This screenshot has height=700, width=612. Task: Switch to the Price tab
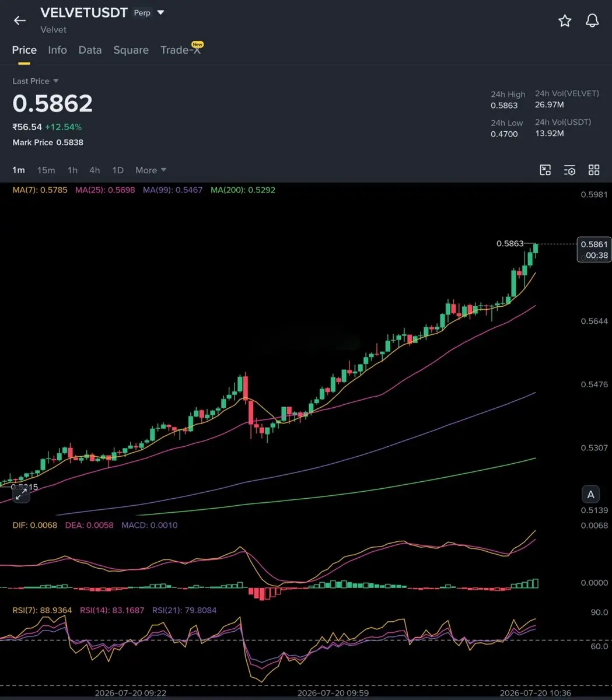[x=25, y=50]
